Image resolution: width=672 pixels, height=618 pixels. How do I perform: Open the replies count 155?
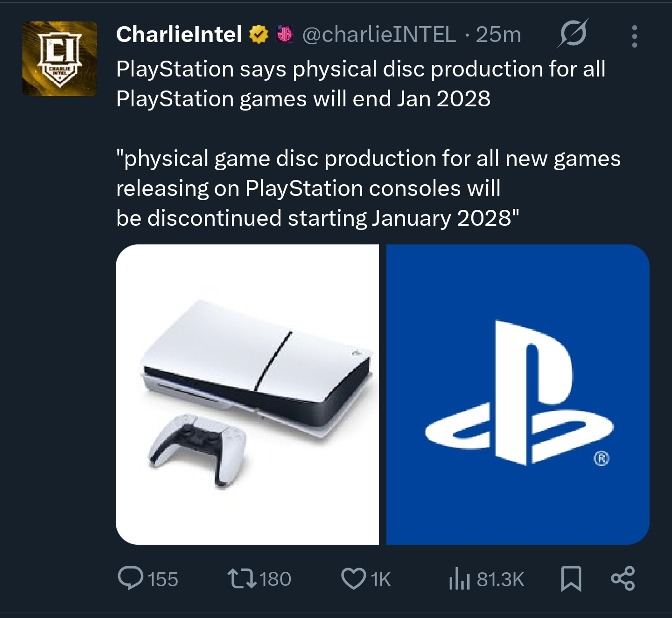coord(163,579)
